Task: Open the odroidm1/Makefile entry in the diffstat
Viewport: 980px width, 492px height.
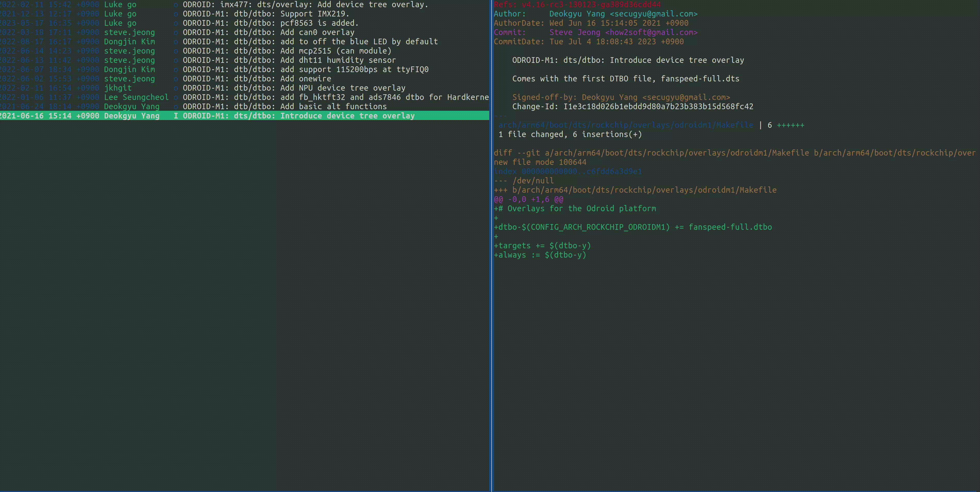Action: coord(625,125)
